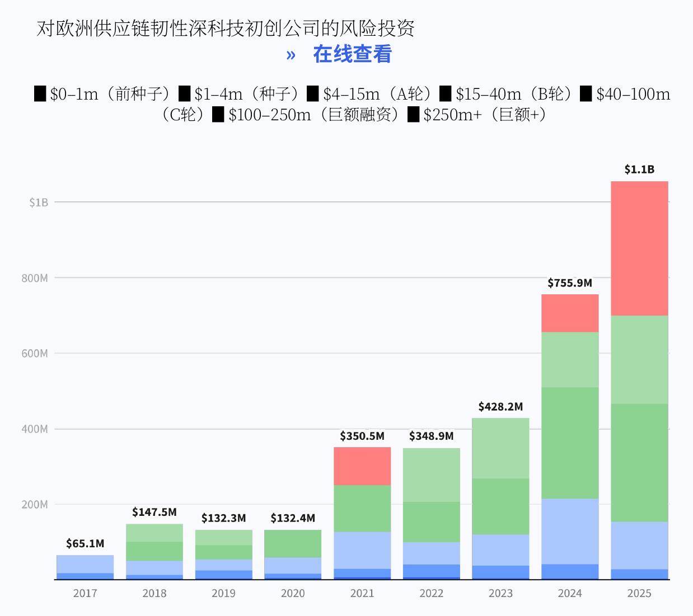The height and width of the screenshot is (616, 693).
Task: Open the 在线查看 link
Action: tap(352, 54)
